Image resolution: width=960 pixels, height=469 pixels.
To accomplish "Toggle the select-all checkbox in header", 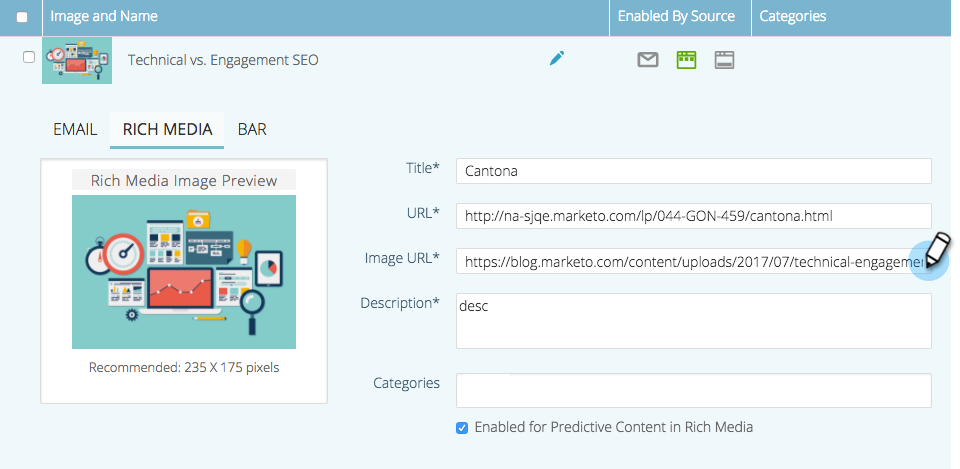I will (x=22, y=17).
